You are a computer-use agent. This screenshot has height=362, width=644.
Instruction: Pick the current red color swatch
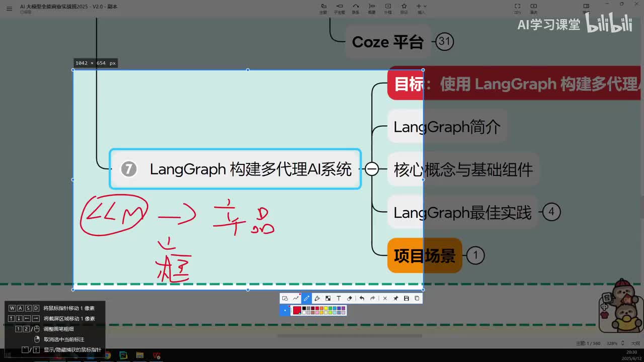coord(297,310)
